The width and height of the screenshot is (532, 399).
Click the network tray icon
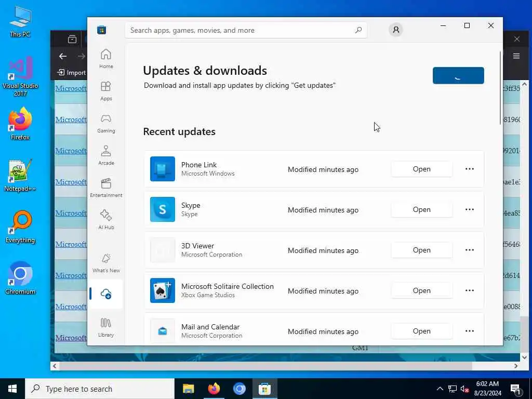point(453,389)
